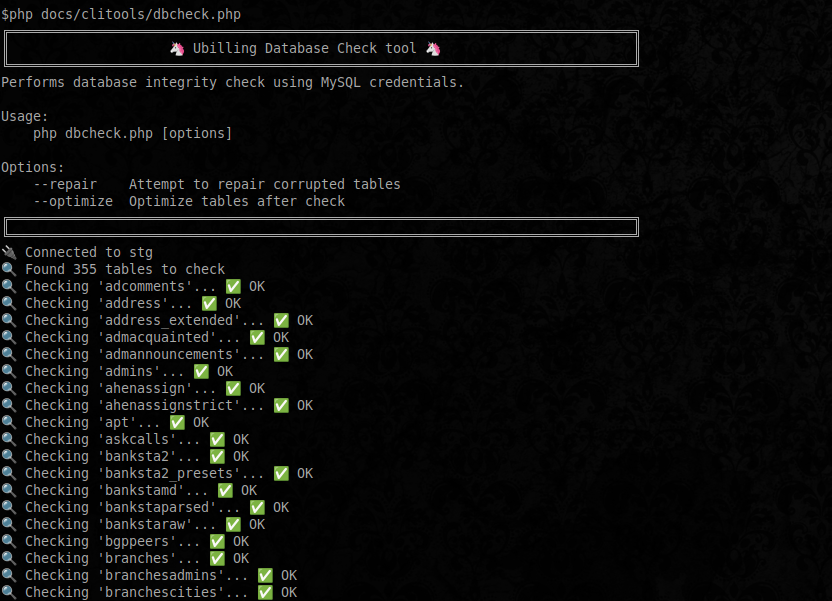The image size is (832, 601).
Task: Click the plug icon beside 'Connected to stg'
Action: (x=9, y=252)
